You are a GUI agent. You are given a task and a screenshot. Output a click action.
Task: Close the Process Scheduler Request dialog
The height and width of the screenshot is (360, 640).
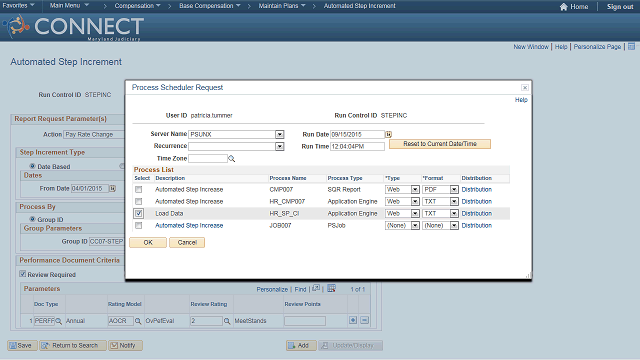(525, 88)
